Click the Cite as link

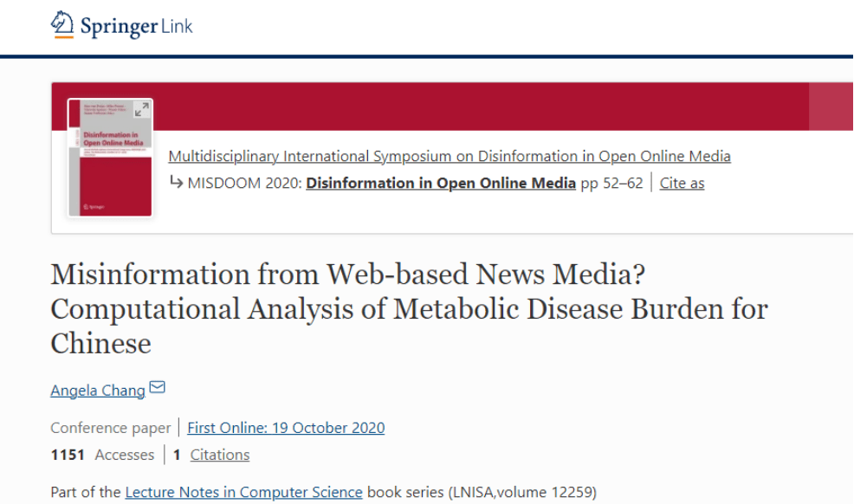682,183
